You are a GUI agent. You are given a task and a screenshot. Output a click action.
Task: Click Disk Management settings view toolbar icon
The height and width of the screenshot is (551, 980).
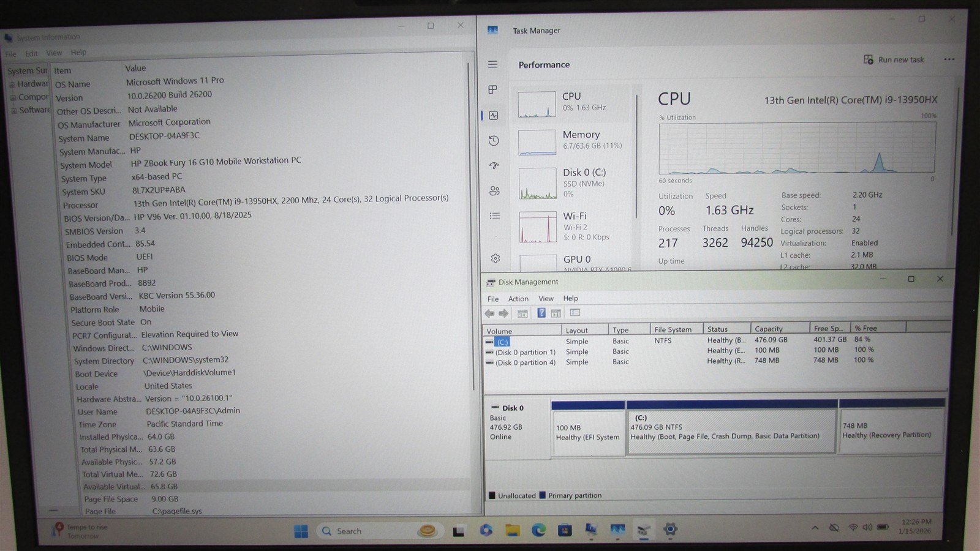click(x=575, y=313)
